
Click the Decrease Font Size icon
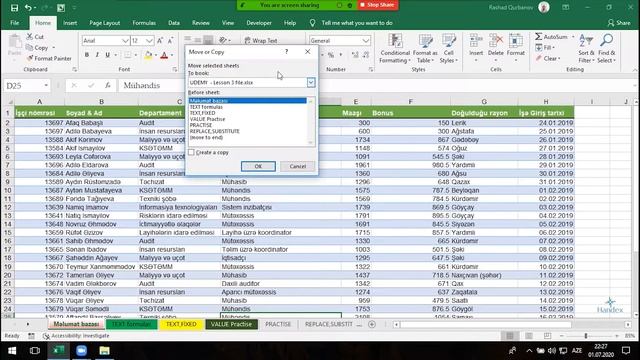click(170, 40)
